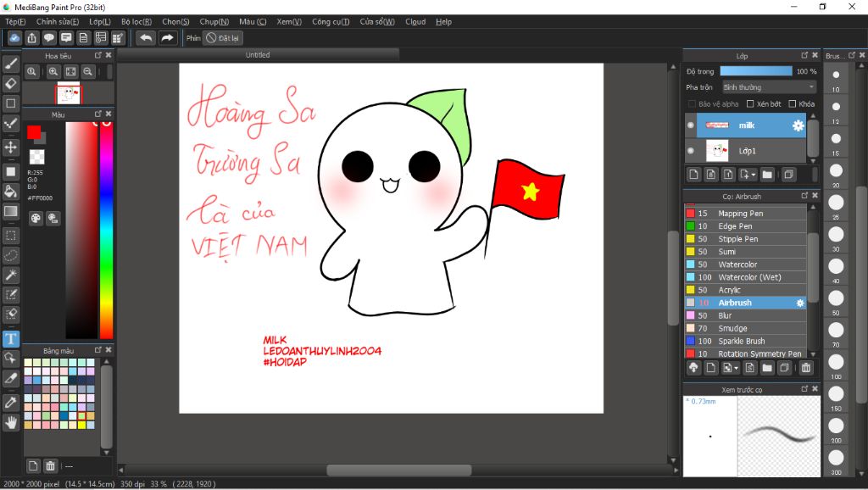This screenshot has height=490, width=868.
Task: Select the Hand pan tool
Action: coord(10,422)
